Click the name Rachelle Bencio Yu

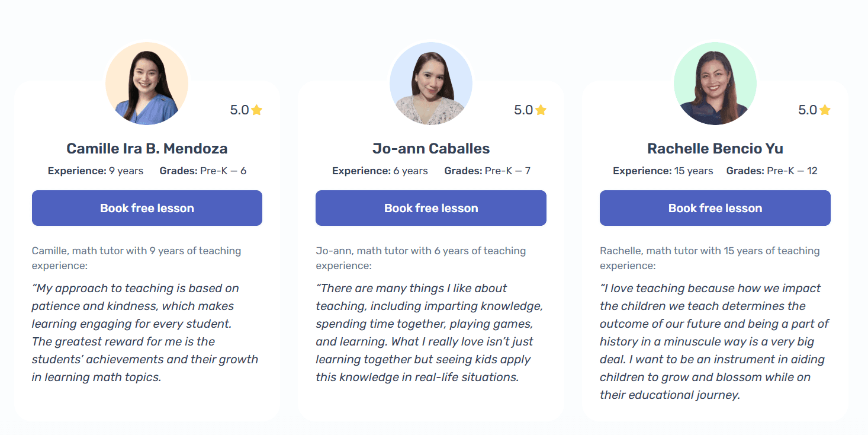tap(715, 148)
